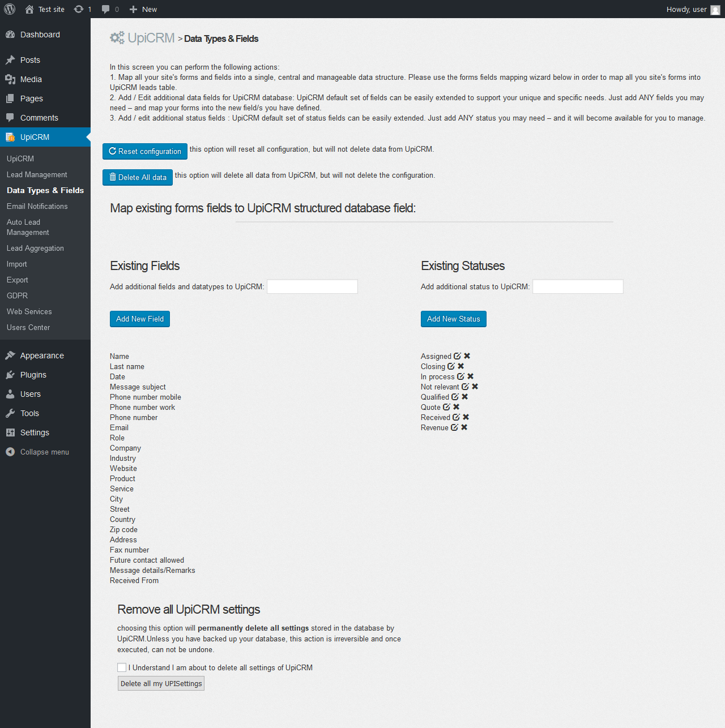Remove the Not relevant status

[475, 387]
